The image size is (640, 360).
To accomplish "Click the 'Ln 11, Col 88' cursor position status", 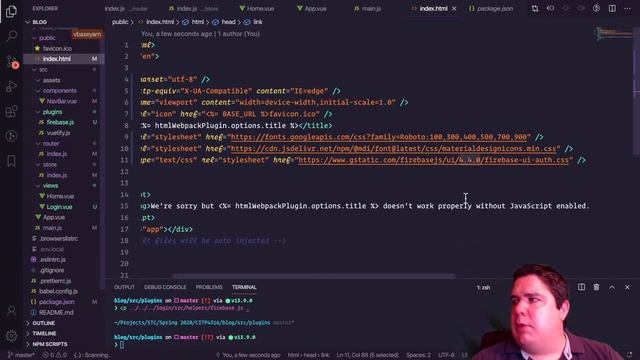I will tap(367, 355).
